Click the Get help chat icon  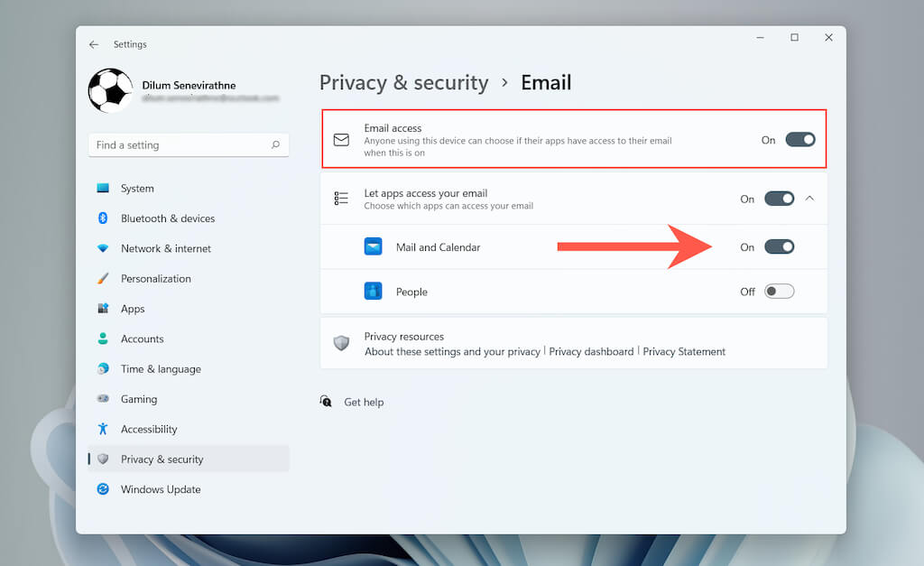coord(325,402)
